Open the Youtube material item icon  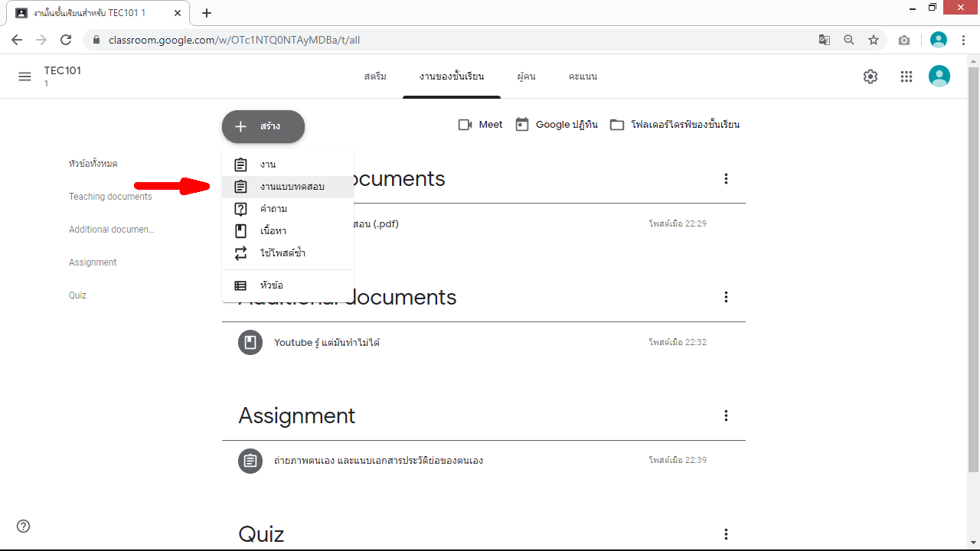[x=250, y=342]
